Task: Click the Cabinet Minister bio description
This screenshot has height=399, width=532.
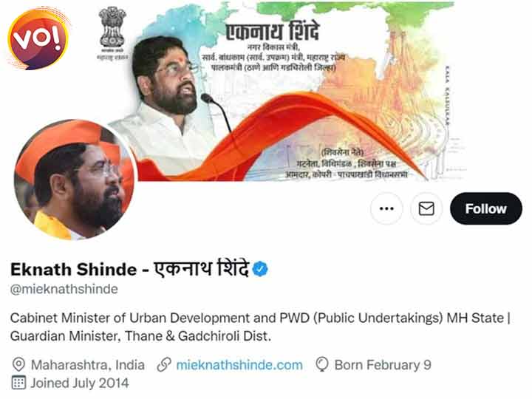Action: [260, 327]
